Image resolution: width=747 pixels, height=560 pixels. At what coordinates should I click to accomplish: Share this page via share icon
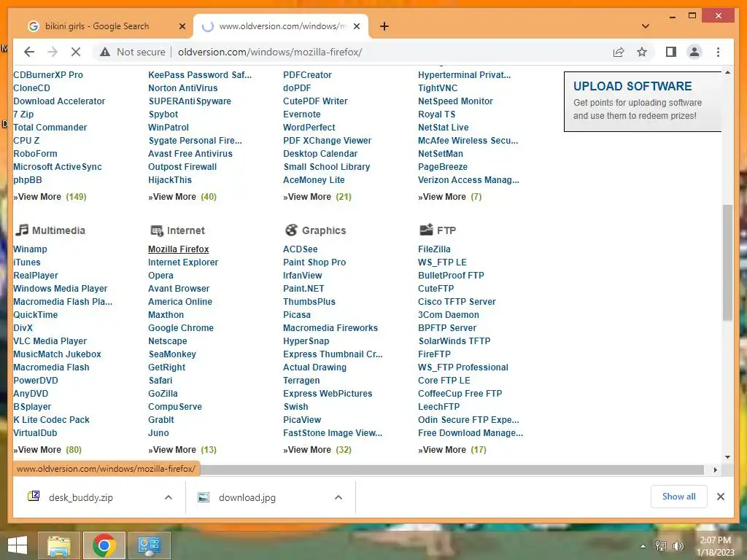[x=619, y=52]
